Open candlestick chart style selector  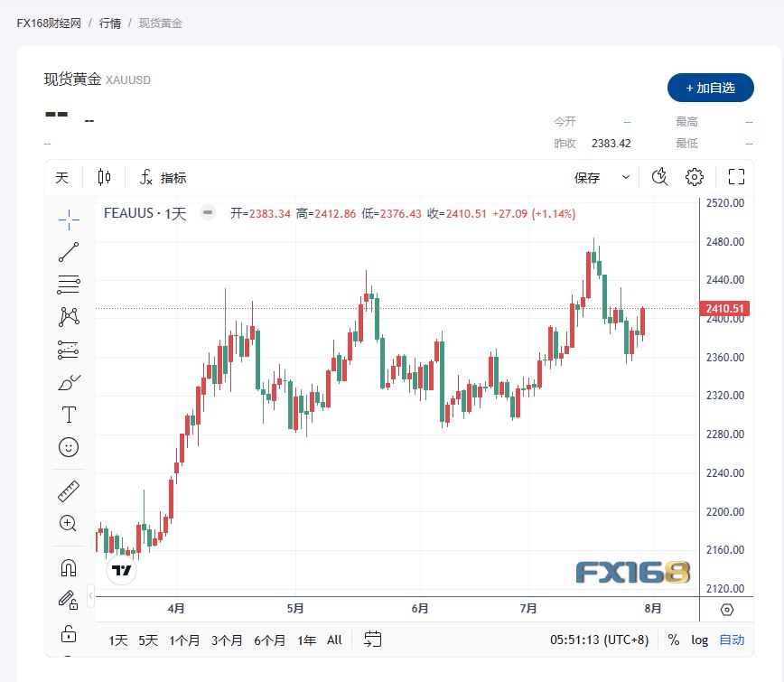104,177
